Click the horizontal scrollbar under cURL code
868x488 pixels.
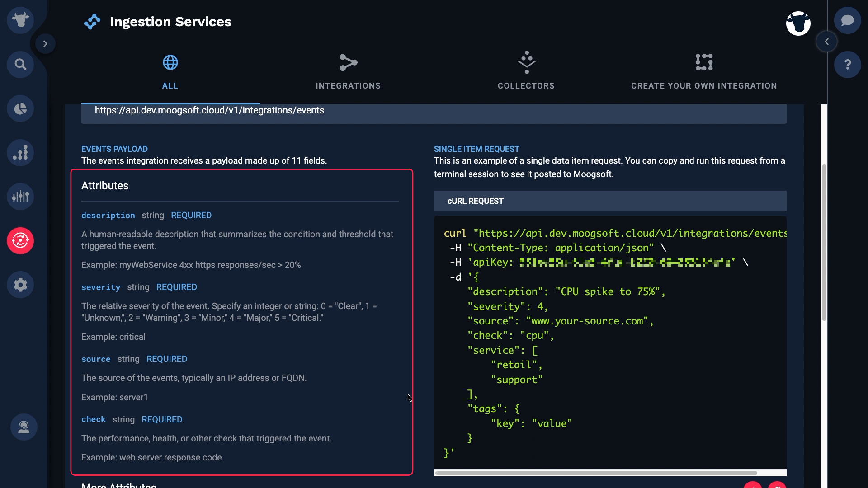[x=596, y=473]
